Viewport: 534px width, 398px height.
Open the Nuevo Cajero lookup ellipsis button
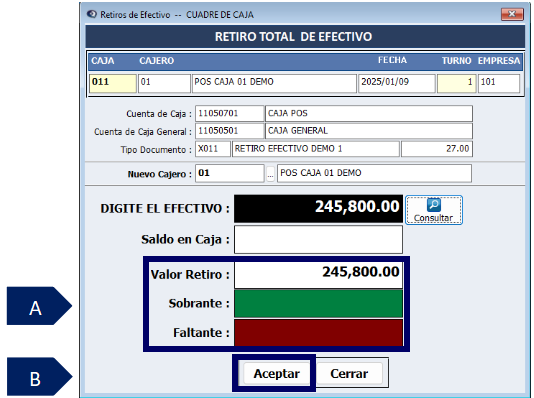click(270, 174)
